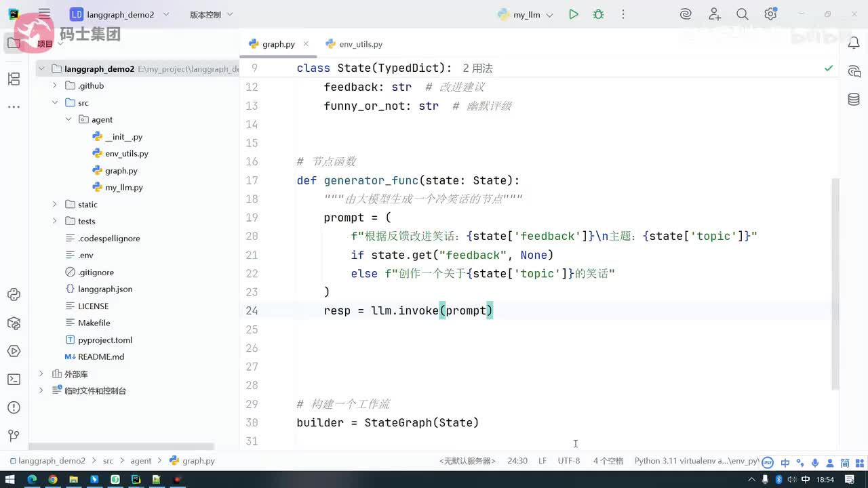Image resolution: width=868 pixels, height=488 pixels.
Task: Open the <无默认服务器> server selector
Action: pos(467,461)
